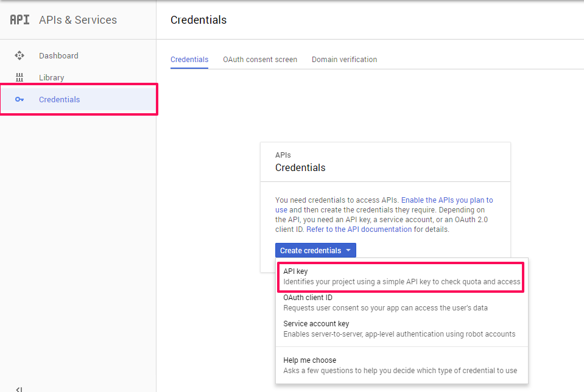Select the Credentials label in left navigation
The height and width of the screenshot is (392, 584).
(x=59, y=99)
